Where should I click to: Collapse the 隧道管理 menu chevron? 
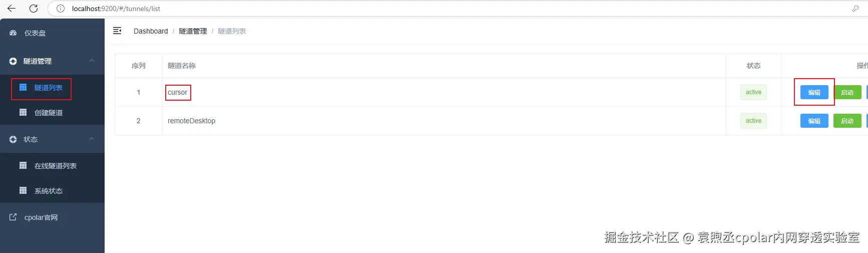point(92,61)
